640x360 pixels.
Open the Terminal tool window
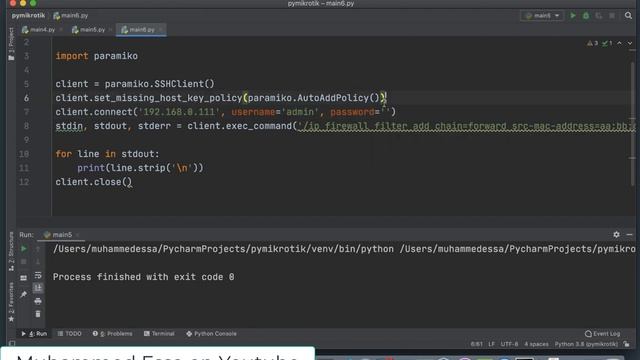[x=159, y=333]
